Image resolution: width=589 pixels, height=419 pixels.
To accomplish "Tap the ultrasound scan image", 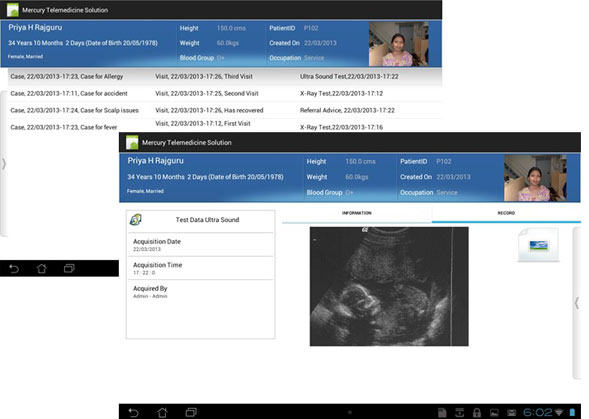I will point(389,286).
